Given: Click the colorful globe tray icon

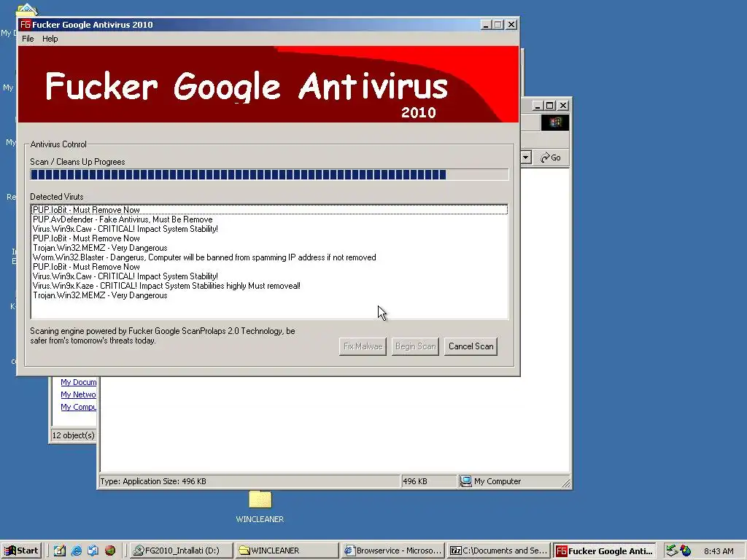Looking at the screenshot, I should coord(686,551).
